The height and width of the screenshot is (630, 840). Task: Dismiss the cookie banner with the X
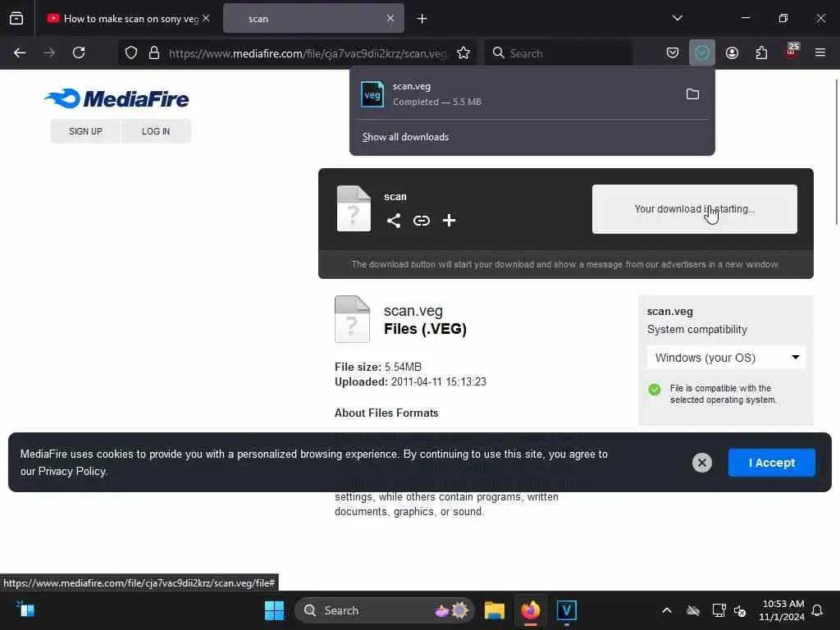(702, 463)
